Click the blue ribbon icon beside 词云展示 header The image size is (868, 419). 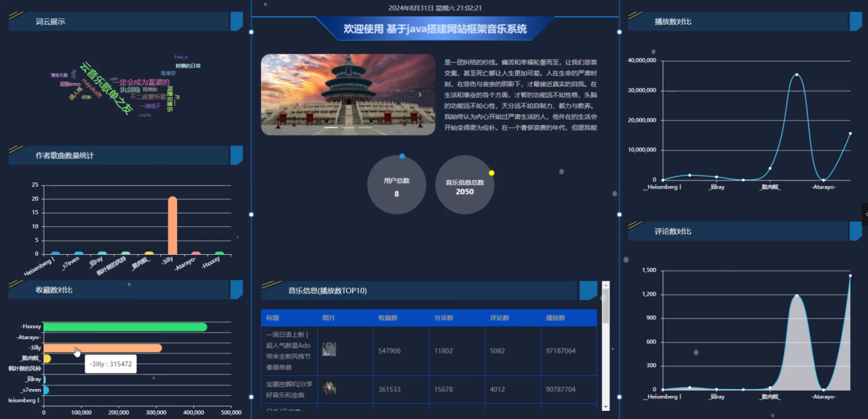tap(237, 21)
